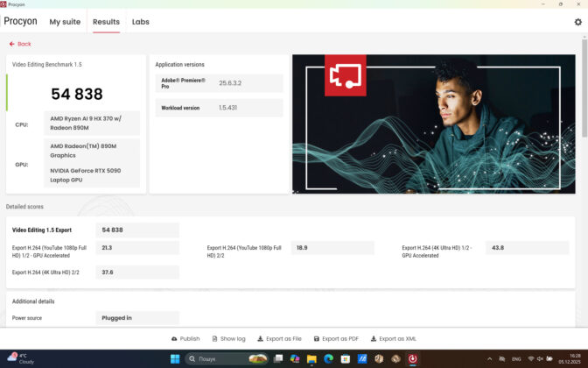Click the Detailed scores heading
This screenshot has height=368, width=588.
[x=24, y=207]
